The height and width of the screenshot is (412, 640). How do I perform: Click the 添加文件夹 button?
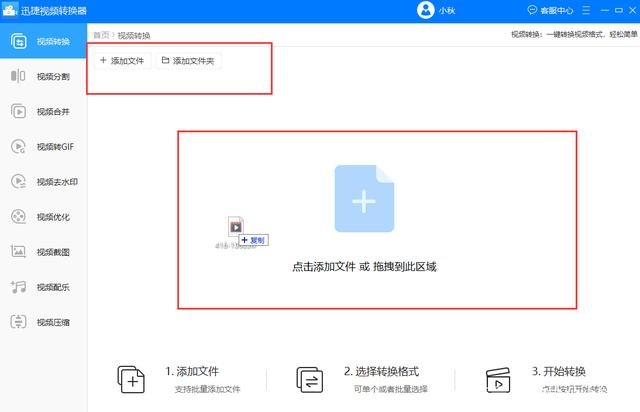coord(188,61)
